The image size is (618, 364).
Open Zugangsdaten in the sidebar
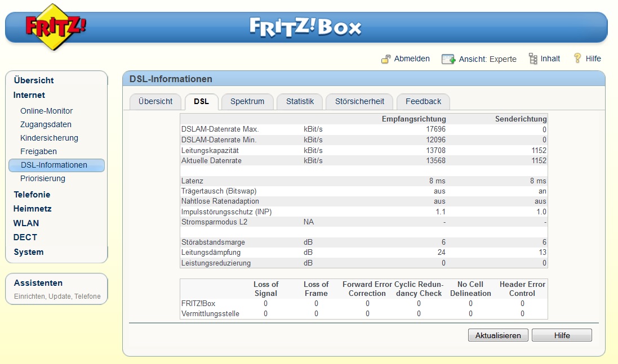coord(46,124)
